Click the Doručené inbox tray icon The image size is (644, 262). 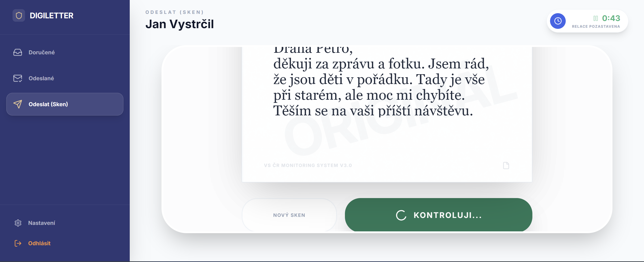pyautogui.click(x=17, y=53)
